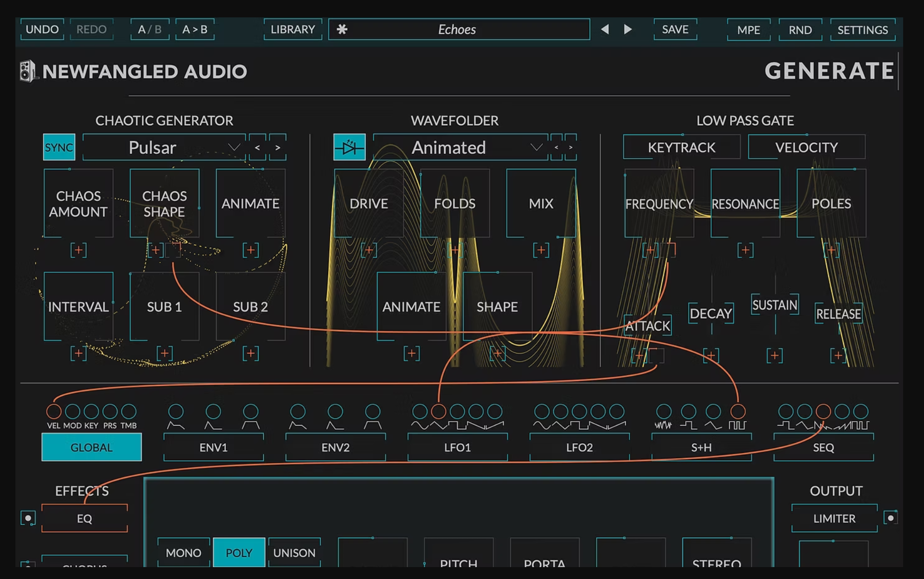Switch voice mode to MONO
Viewport: 924px width, 579px height.
point(183,552)
